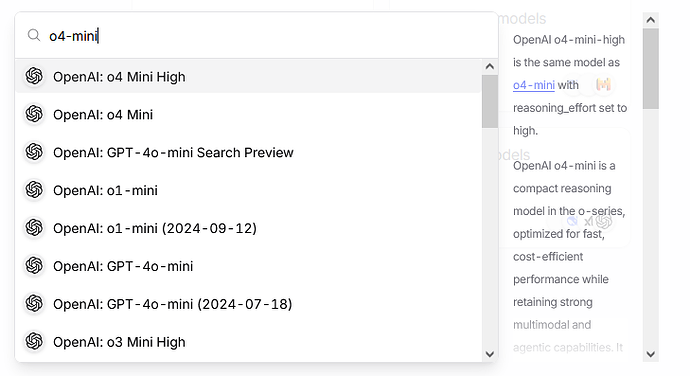The width and height of the screenshot is (690, 376).
Task: Click results list scrollbar up arrow
Action: point(489,66)
